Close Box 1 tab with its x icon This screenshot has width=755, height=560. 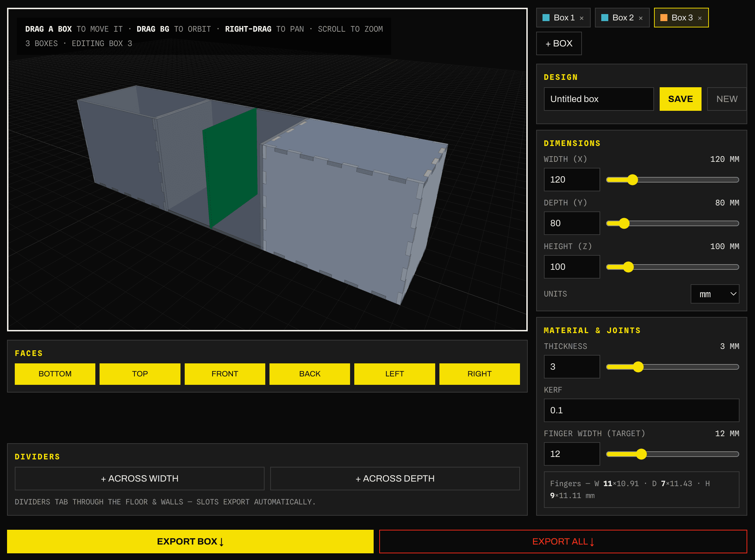582,18
